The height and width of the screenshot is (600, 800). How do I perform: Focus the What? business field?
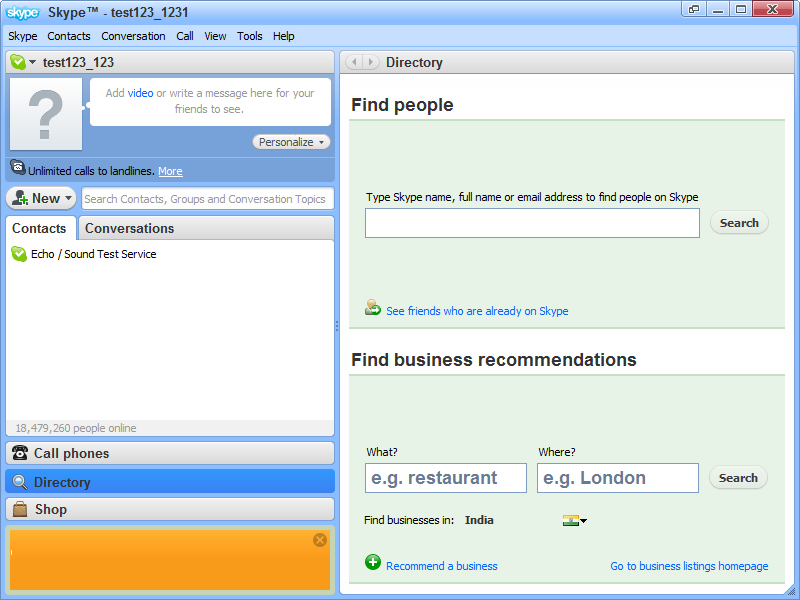(446, 478)
